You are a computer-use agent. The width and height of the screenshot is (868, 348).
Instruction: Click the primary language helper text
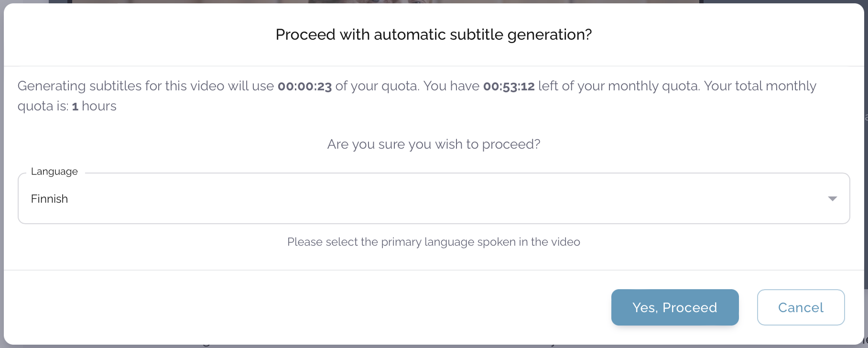(434, 242)
